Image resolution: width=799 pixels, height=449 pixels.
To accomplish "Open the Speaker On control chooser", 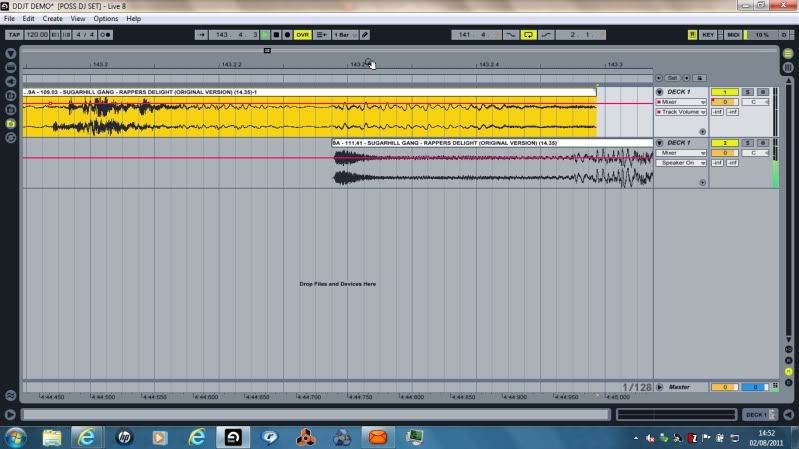I will (x=682, y=162).
